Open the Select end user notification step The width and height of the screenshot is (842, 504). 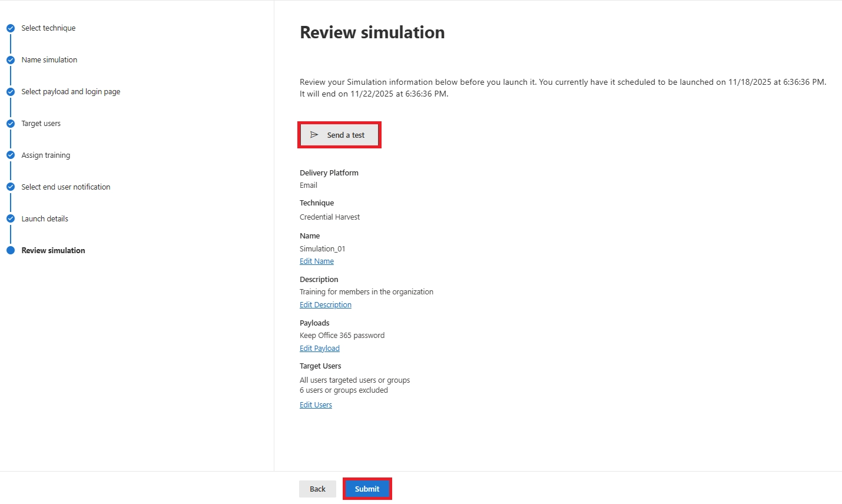point(65,187)
